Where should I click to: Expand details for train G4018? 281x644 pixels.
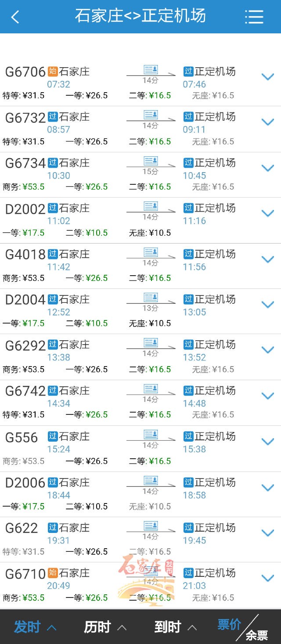pyautogui.click(x=267, y=259)
